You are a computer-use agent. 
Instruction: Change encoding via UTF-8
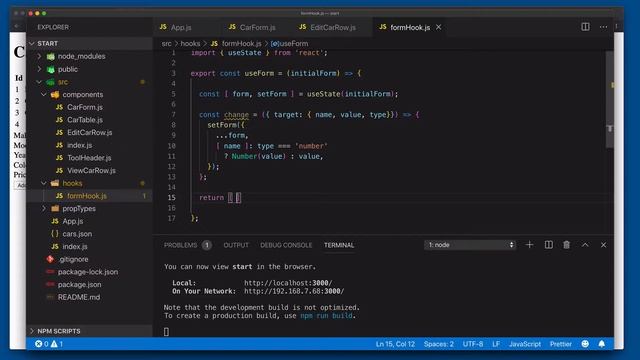click(x=473, y=344)
